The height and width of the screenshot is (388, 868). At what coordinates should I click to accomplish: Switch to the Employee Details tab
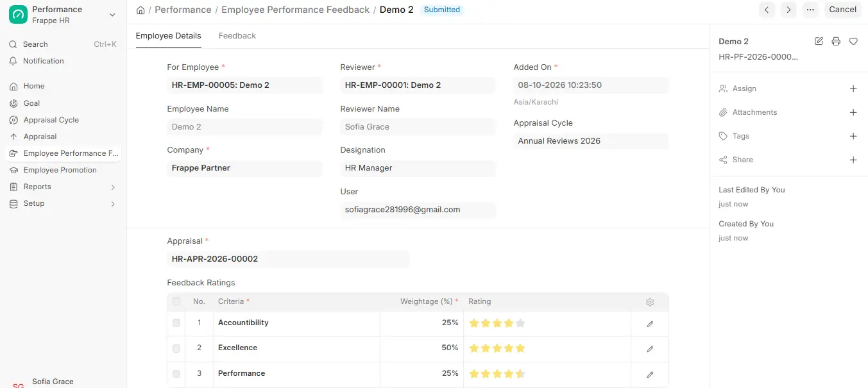tap(168, 36)
